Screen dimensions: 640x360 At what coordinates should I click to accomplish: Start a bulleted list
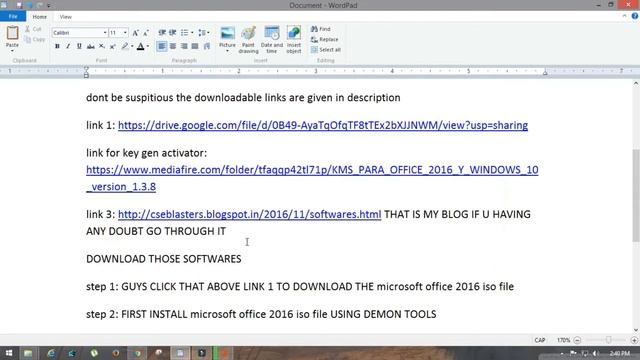coord(184,33)
